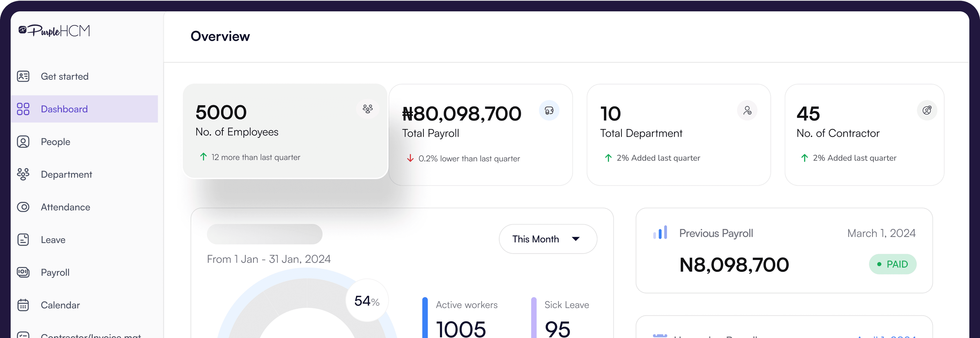Click the Previous Payroll bar chart icon
The width and height of the screenshot is (980, 338).
click(660, 233)
